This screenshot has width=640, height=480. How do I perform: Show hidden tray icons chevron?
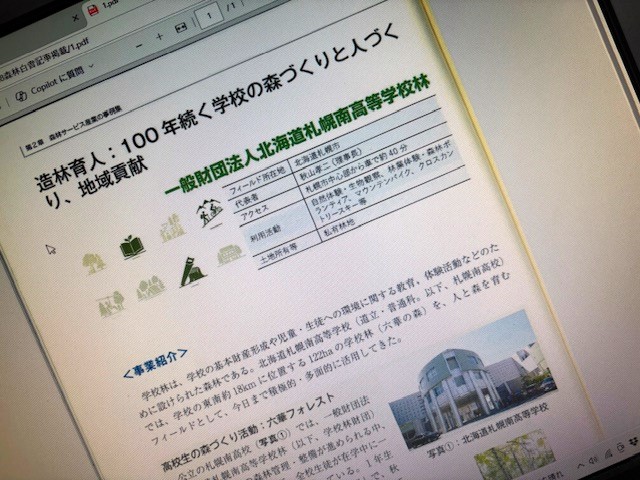tap(581, 465)
